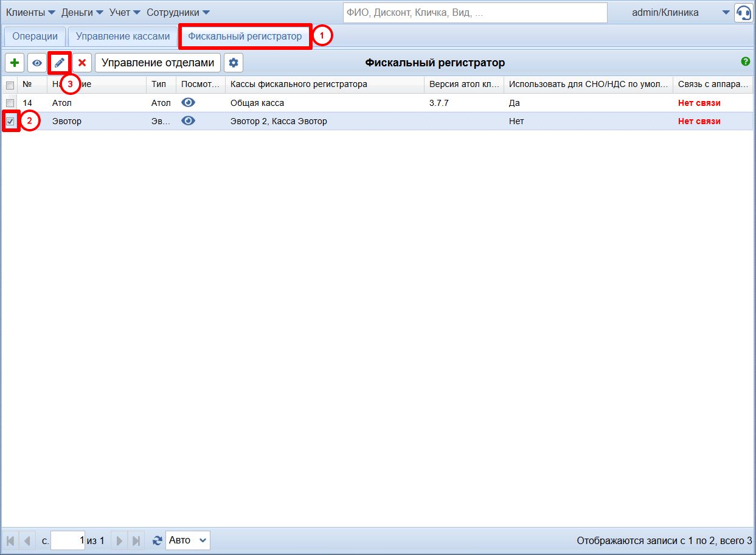Click the green help question mark icon
The image size is (756, 555).
pos(745,61)
